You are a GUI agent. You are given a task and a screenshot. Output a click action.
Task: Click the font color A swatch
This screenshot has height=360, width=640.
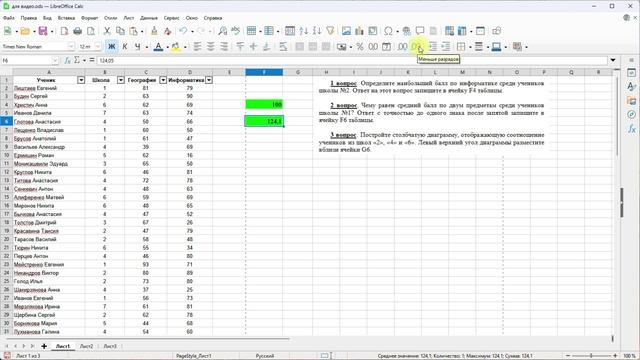158,47
